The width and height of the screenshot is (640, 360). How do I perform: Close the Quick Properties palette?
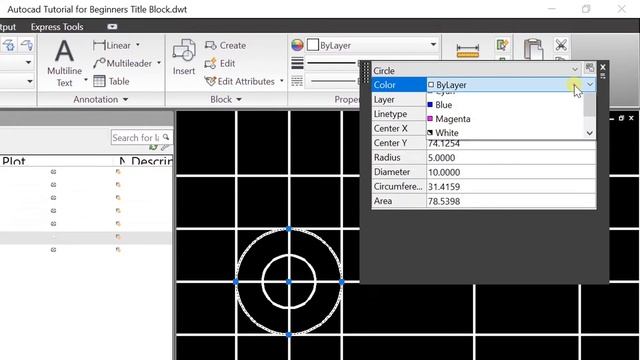(603, 67)
